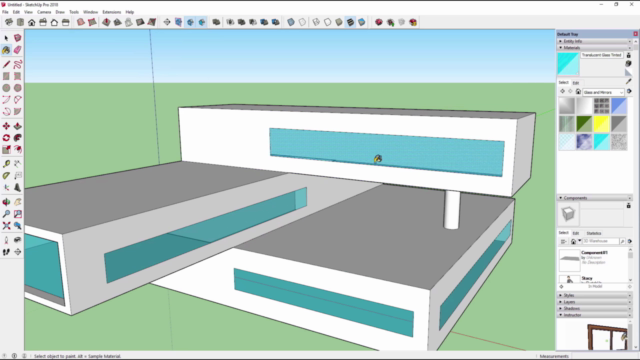Select the Zoom magnifier tool
The image size is (640, 360).
pos(6,214)
